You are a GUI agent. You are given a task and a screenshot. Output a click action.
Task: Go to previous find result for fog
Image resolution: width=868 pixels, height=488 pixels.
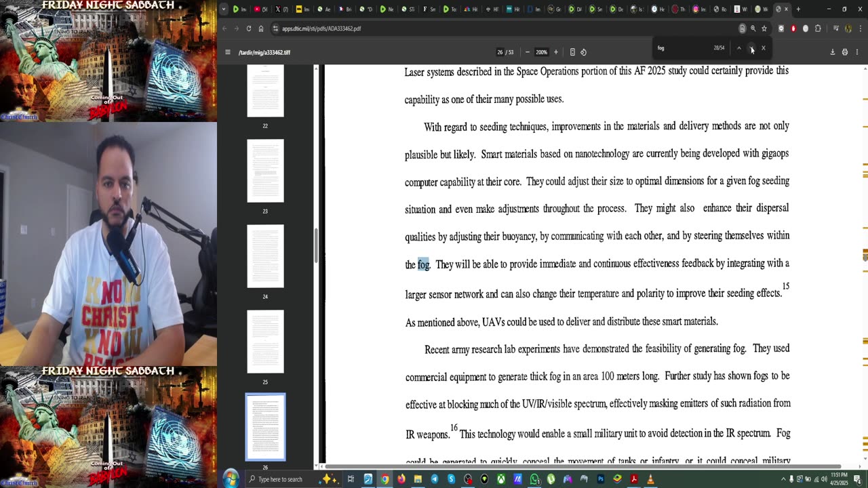point(739,48)
